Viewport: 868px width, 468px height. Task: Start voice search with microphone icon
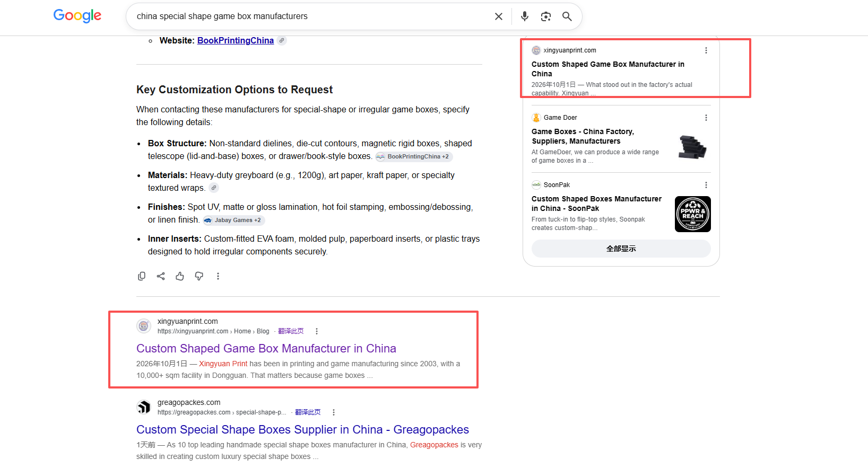coord(525,16)
